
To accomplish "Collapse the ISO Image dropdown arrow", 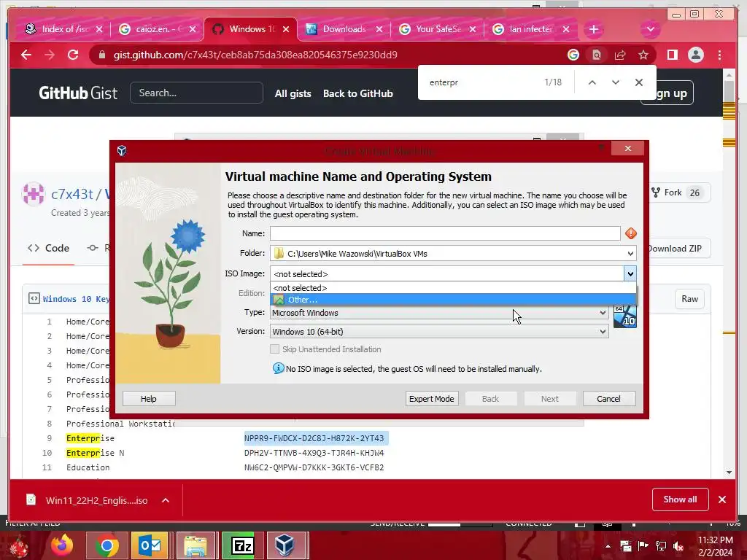I will (x=630, y=274).
